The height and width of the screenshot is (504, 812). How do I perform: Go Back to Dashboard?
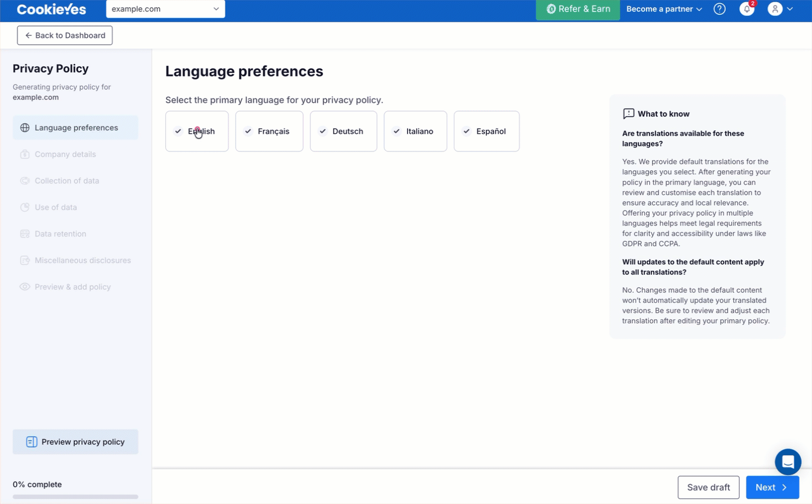click(x=65, y=35)
